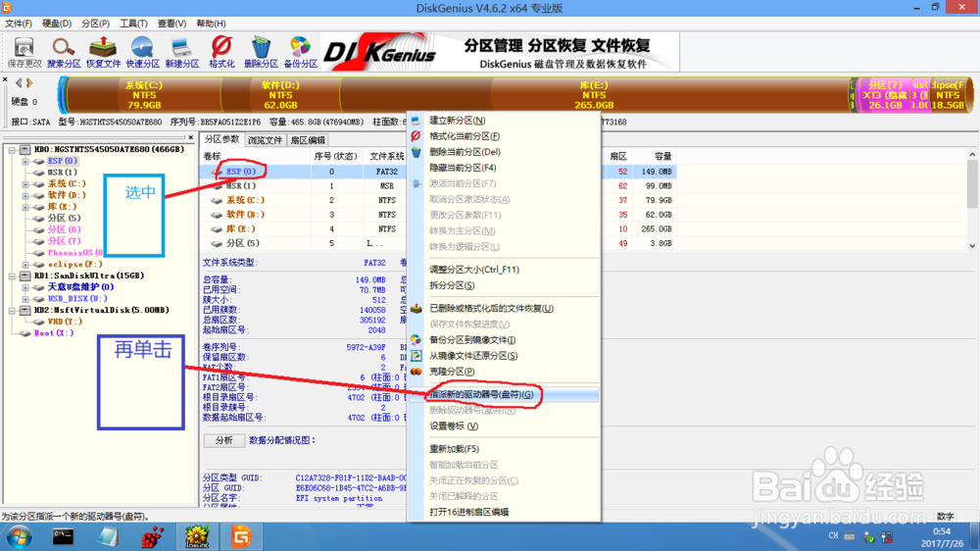This screenshot has width=980, height=551.
Task: Choose 设置卷标(V) menu entry
Action: (x=504, y=426)
